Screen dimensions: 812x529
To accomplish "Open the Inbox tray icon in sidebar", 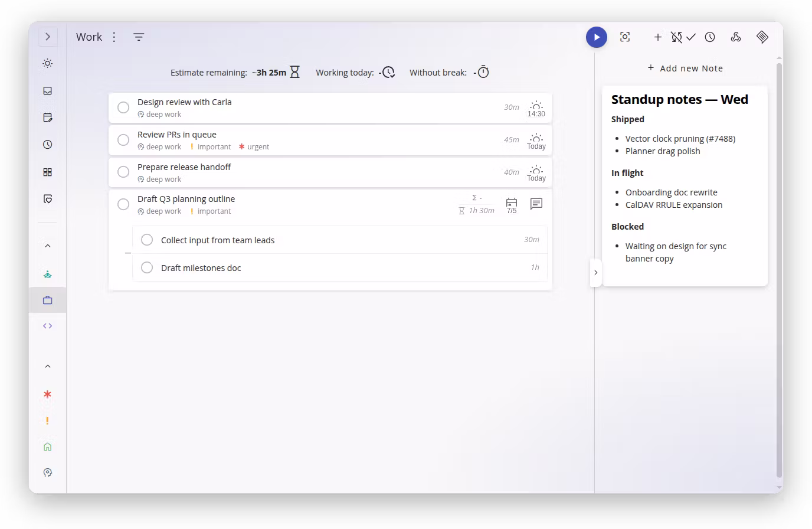I will coord(48,91).
